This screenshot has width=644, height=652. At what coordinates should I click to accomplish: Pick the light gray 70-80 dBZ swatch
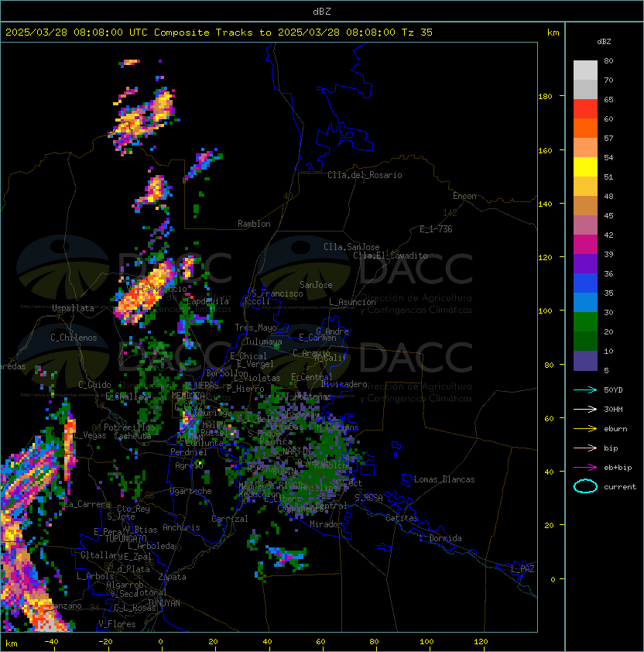[585, 70]
